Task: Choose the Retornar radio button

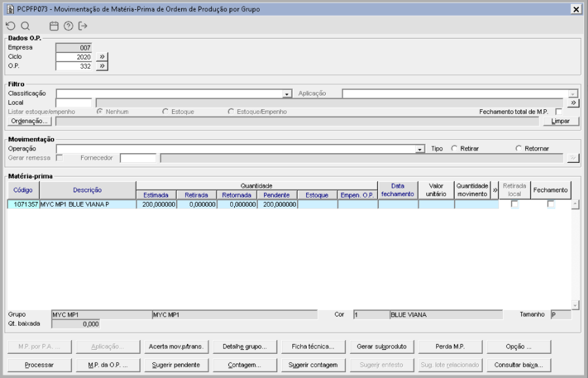Action: 519,148
